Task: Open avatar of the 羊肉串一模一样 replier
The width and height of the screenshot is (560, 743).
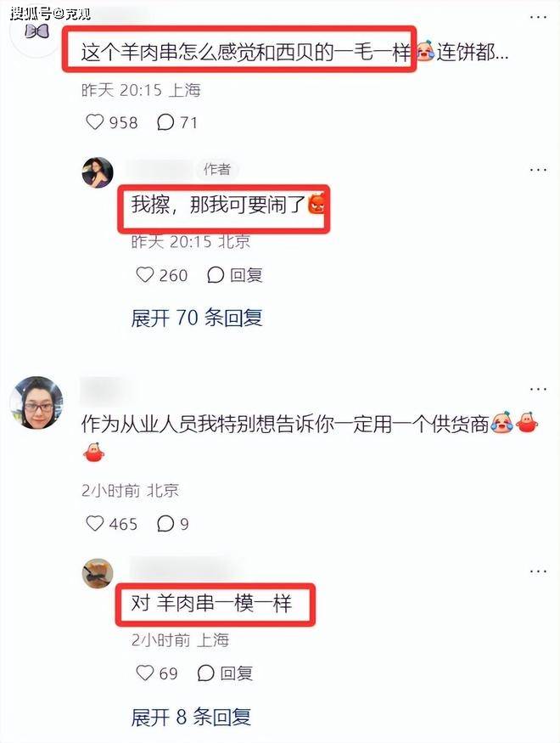Action: click(x=98, y=573)
